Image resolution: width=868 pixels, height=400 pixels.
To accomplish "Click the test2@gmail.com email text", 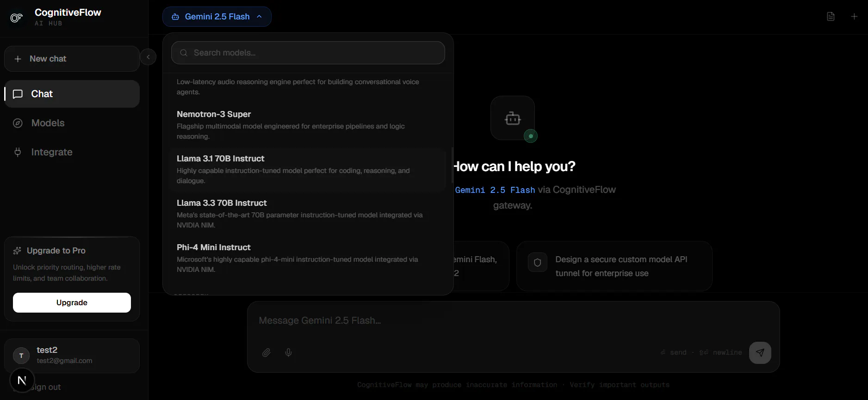I will [64, 361].
